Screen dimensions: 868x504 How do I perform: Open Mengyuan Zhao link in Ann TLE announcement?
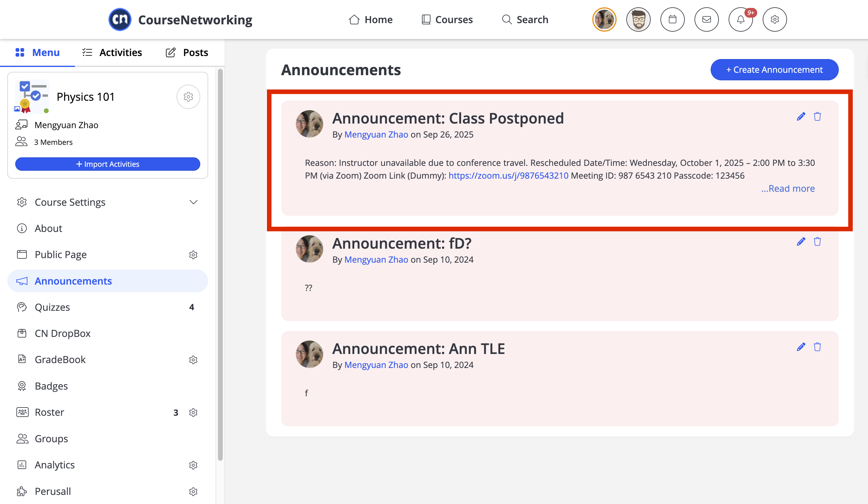[376, 365]
